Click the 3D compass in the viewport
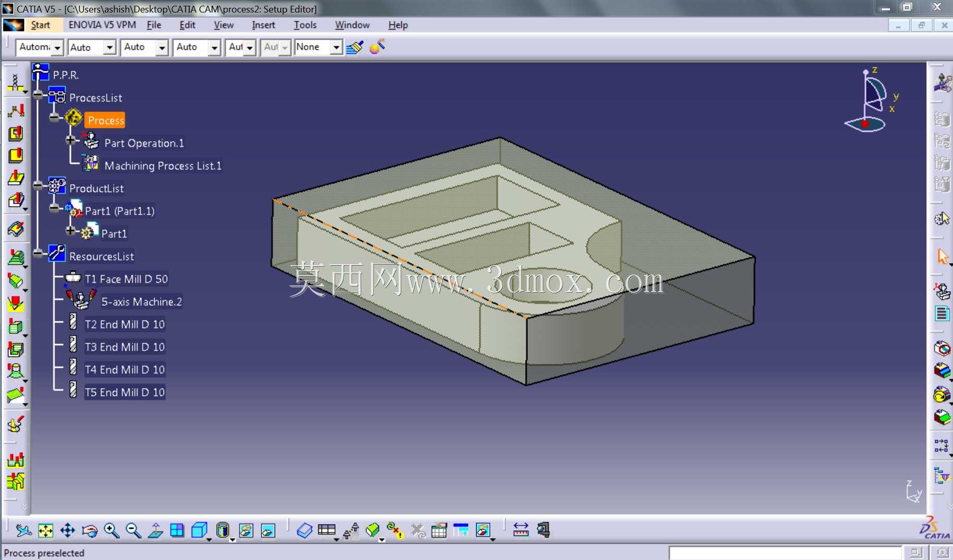The image size is (953, 560). click(x=871, y=100)
